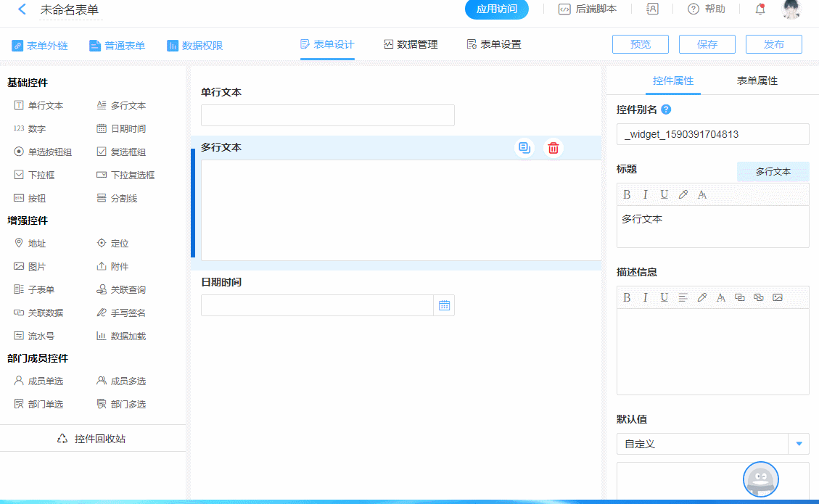Open the chat assistant robot icon

coord(760,479)
